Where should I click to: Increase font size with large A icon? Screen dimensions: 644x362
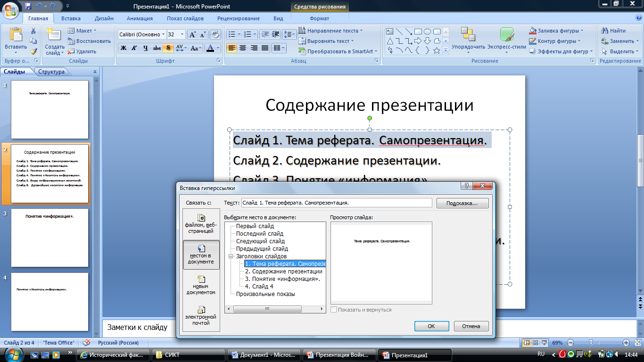coord(192,35)
